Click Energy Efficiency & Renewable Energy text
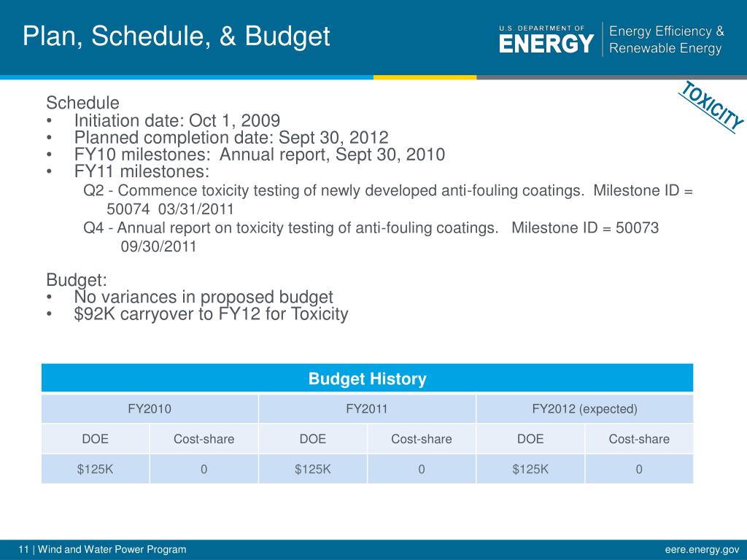This screenshot has width=747, height=560. 667,39
